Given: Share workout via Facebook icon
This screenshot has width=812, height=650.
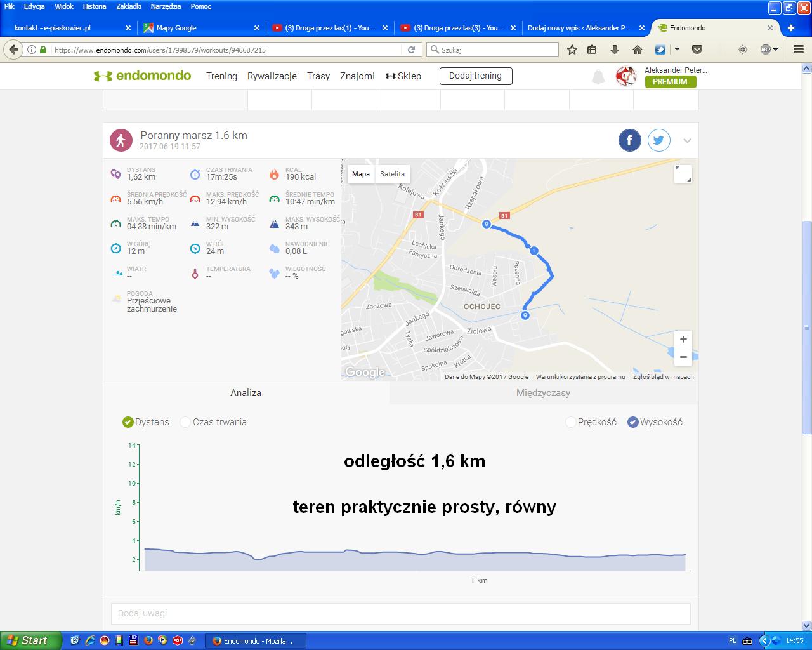Looking at the screenshot, I should coord(629,140).
